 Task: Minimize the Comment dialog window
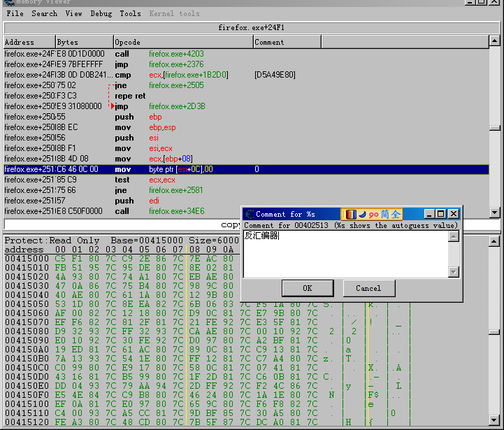[x=430, y=214]
